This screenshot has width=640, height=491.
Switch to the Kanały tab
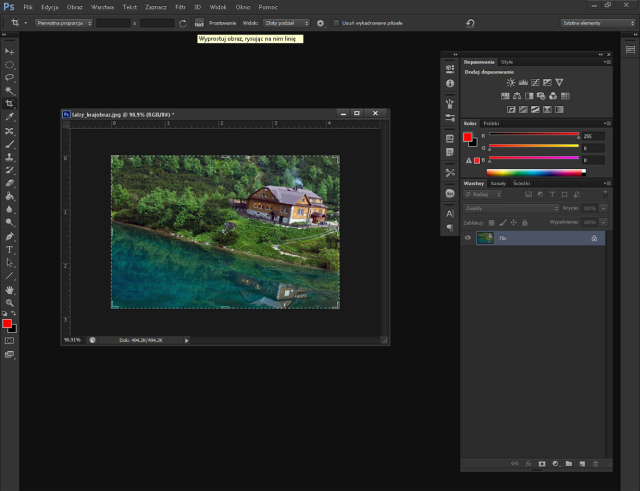(498, 183)
